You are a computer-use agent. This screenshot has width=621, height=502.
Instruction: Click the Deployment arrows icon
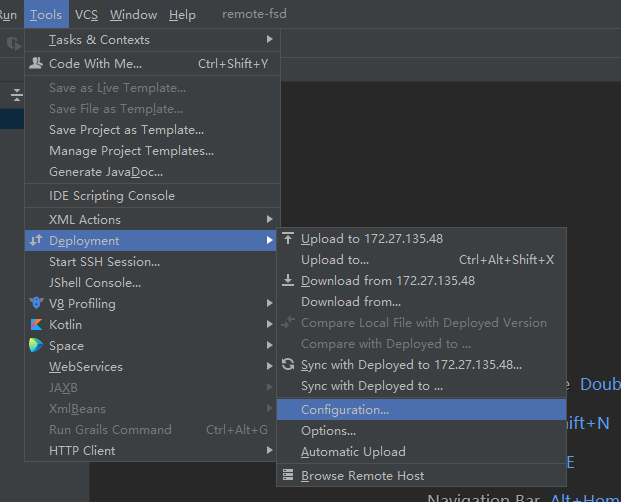37,241
